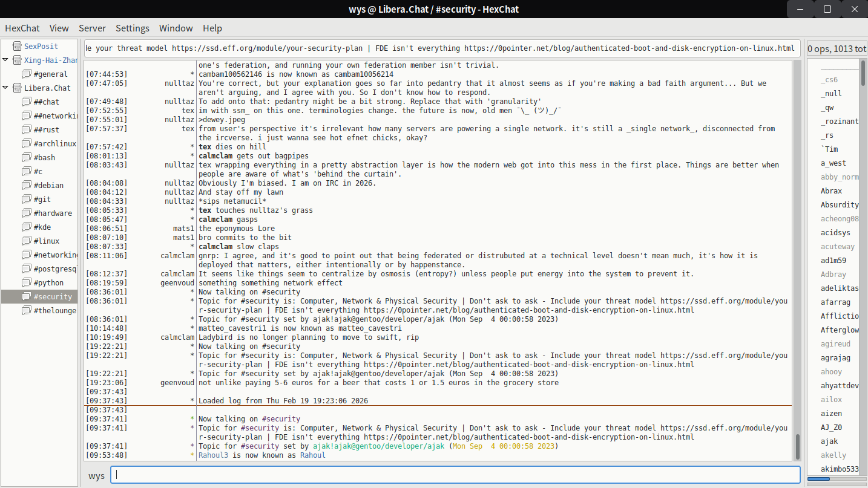The image size is (868, 488).
Task: Click the channel icon beside #kde
Action: 26,227
